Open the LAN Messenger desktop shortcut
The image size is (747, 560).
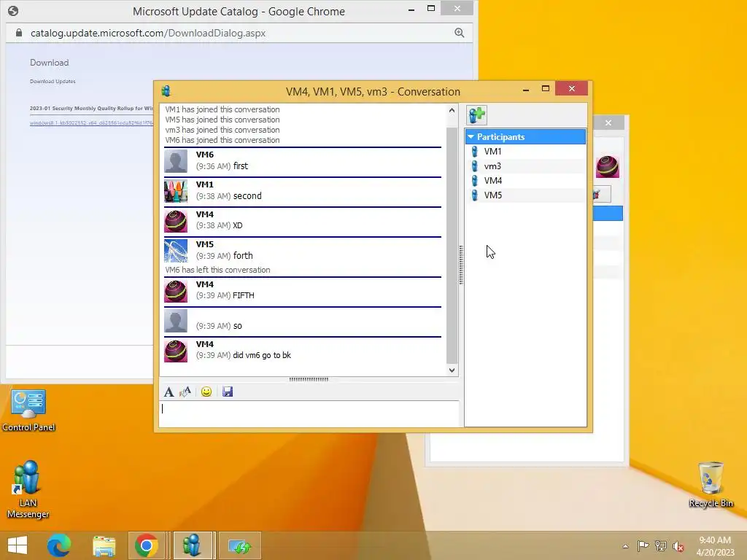tap(28, 489)
